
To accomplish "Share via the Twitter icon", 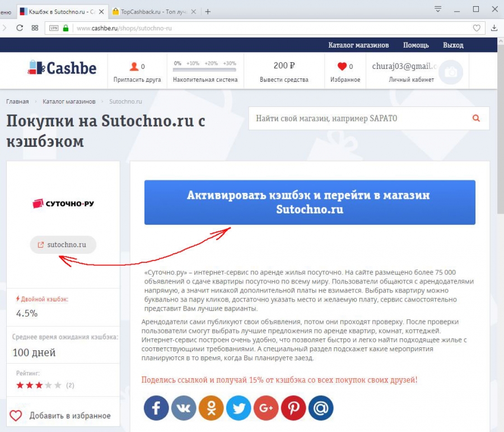I will [239, 408].
